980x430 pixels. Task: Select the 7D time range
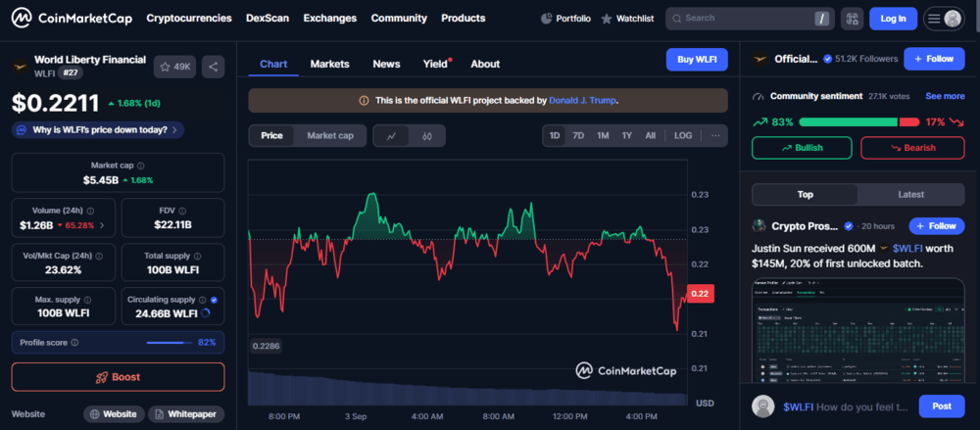578,135
